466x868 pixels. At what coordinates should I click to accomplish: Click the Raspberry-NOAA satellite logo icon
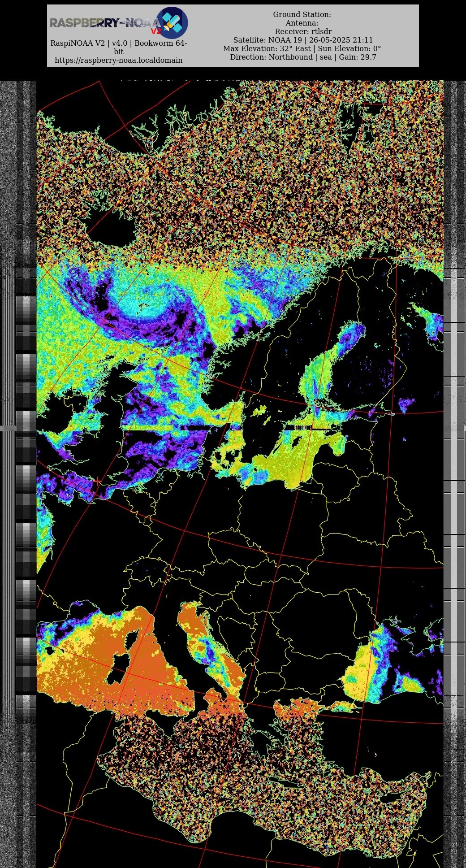click(172, 22)
